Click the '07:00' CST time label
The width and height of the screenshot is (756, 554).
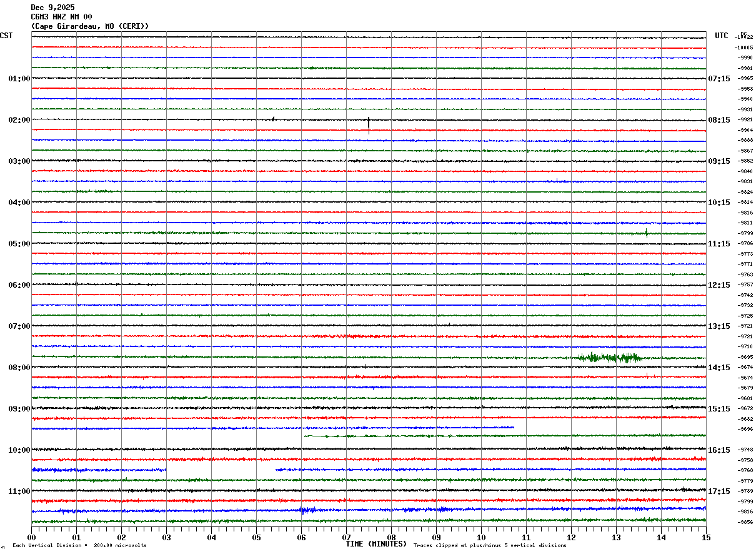(19, 326)
